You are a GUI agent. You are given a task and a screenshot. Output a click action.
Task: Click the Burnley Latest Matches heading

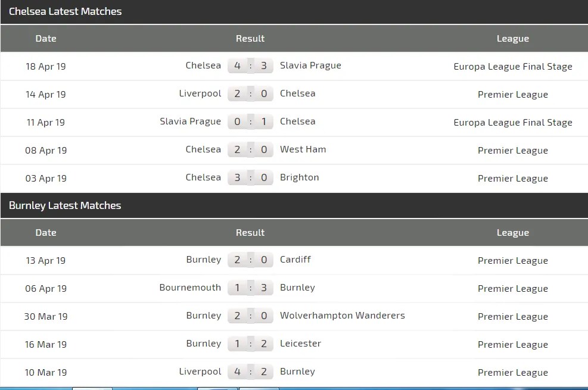(65, 205)
